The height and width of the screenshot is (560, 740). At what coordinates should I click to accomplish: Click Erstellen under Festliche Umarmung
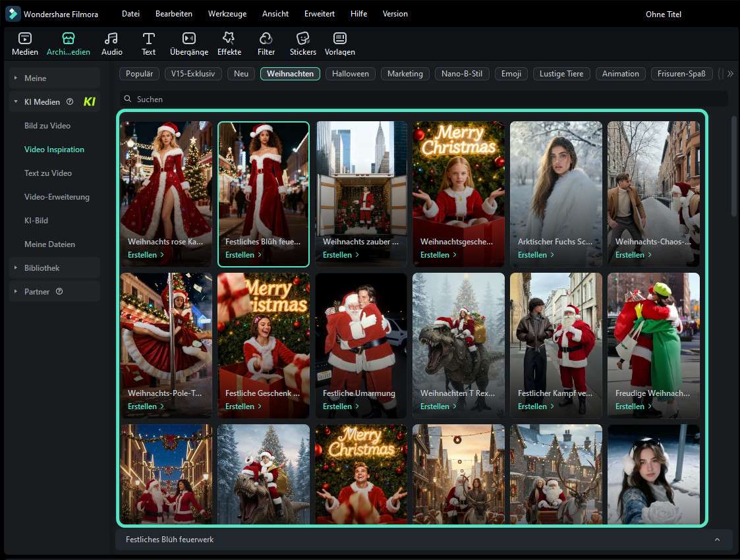[338, 406]
